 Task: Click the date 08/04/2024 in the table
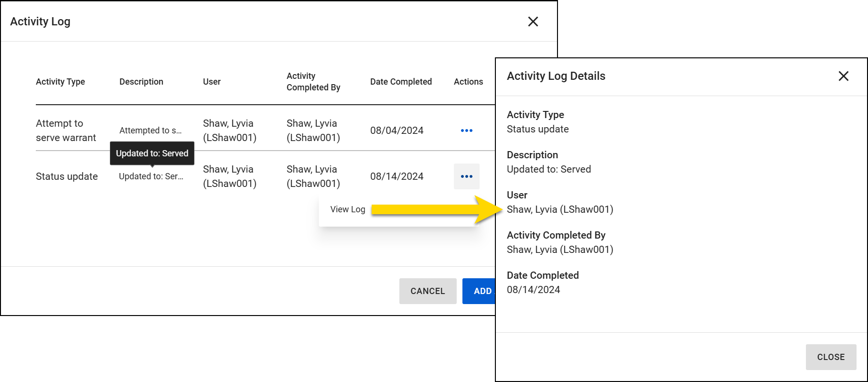[397, 131]
